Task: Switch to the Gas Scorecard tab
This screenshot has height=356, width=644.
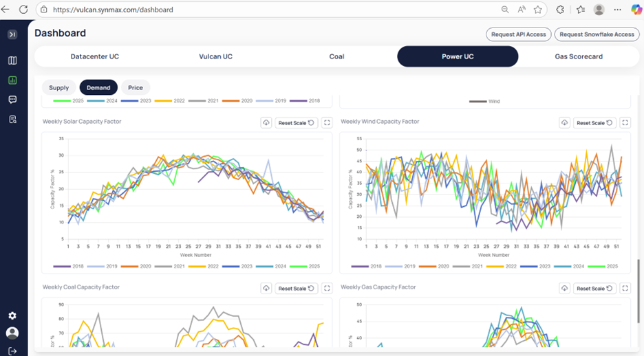Action: (579, 56)
